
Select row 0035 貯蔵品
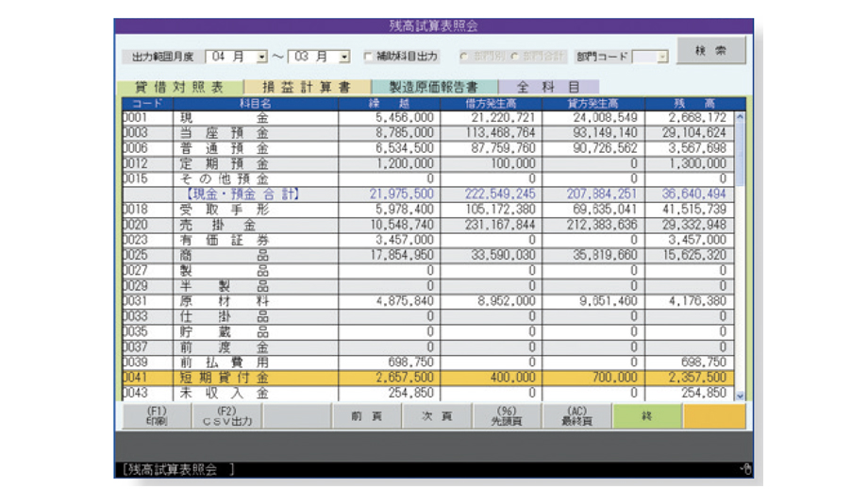click(428, 331)
